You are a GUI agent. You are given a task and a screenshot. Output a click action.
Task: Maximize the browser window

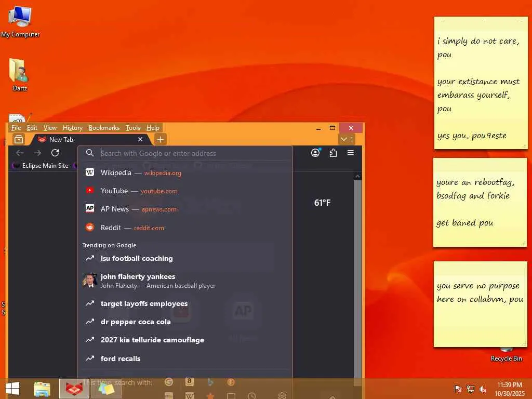(x=332, y=128)
